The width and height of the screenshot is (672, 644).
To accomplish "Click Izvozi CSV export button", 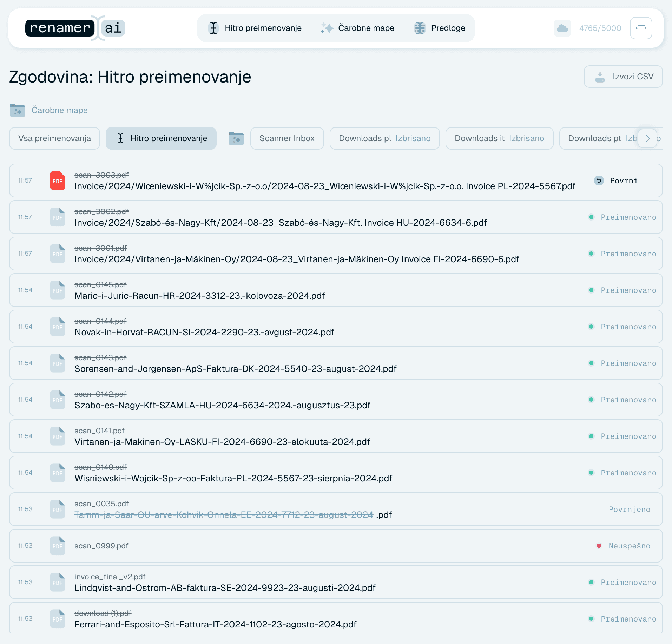I will pos(623,77).
